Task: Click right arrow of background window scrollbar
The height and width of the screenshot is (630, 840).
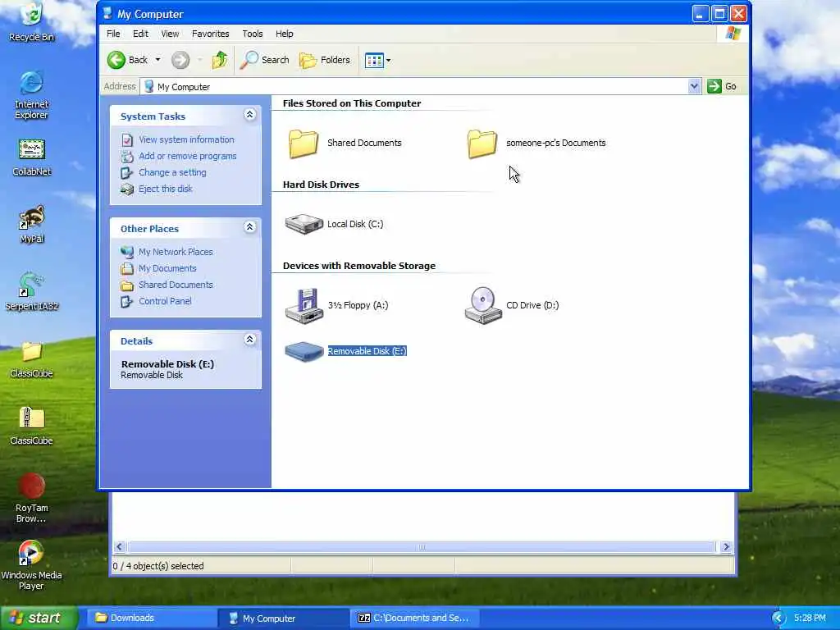Action: pyautogui.click(x=726, y=547)
